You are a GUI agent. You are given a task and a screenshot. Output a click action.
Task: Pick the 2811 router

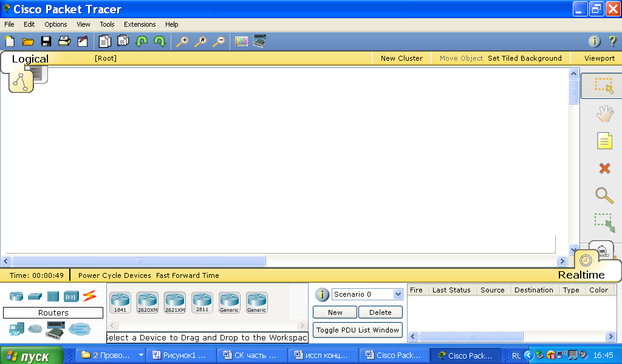point(202,303)
